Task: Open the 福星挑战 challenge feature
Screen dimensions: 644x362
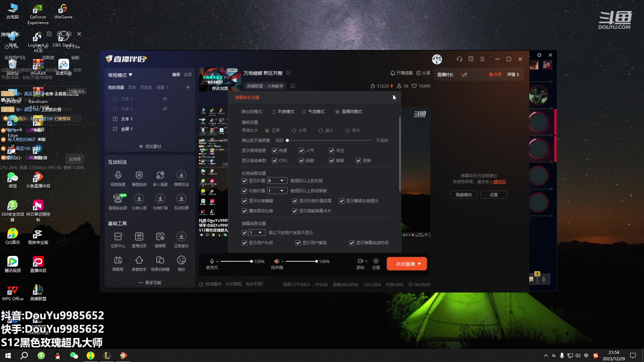Action: [139, 178]
